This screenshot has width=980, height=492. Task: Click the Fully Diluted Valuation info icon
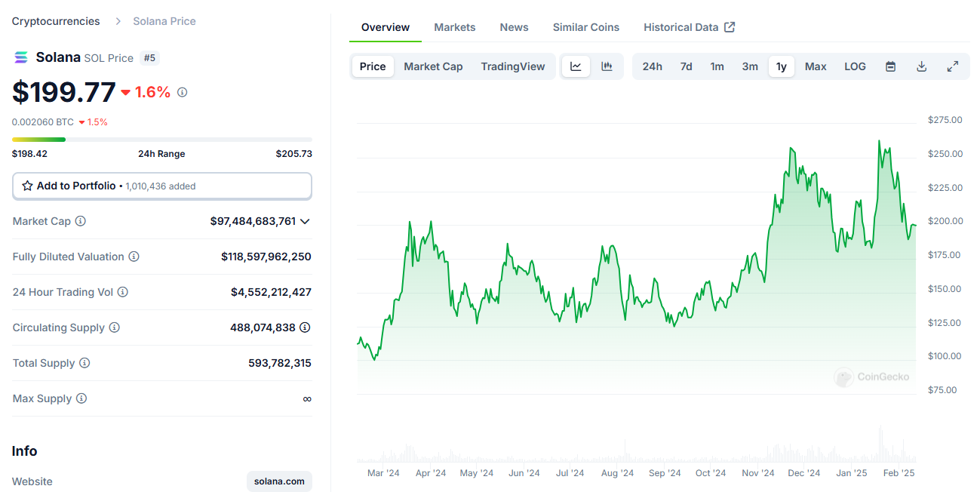tap(134, 257)
